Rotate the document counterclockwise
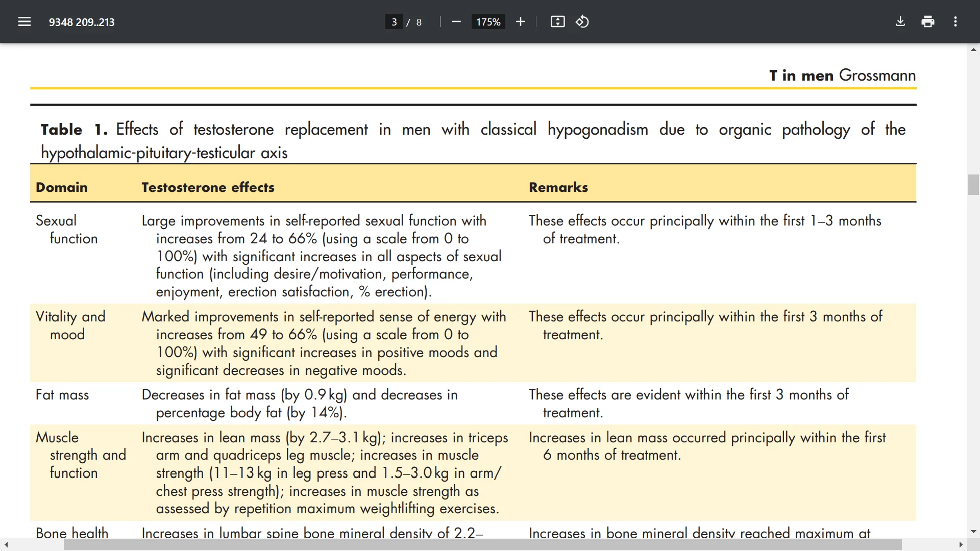This screenshot has height=551, width=980. click(582, 21)
